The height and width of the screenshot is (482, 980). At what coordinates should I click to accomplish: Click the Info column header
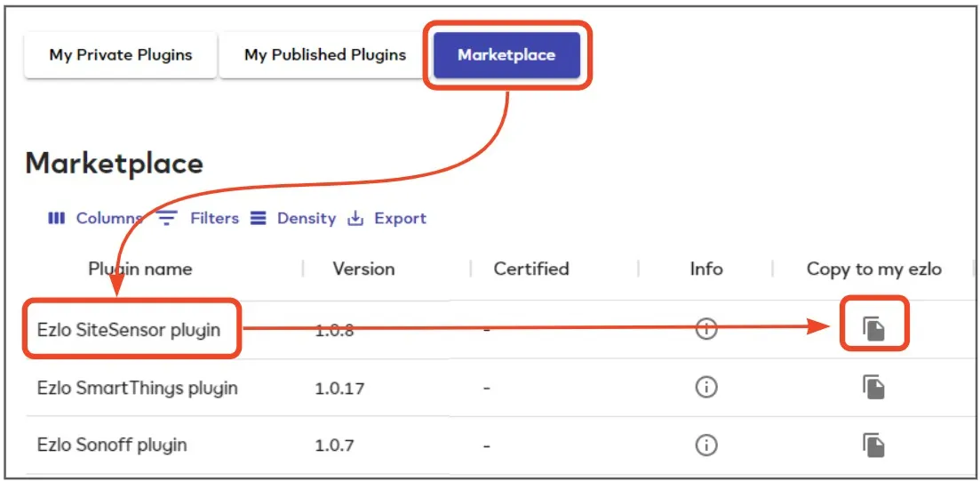(706, 269)
